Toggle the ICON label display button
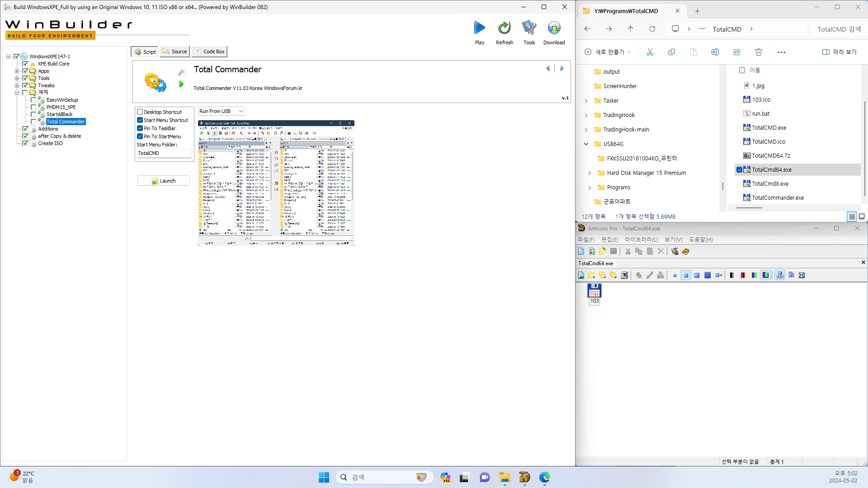The width and height of the screenshot is (868, 488). tap(780, 275)
